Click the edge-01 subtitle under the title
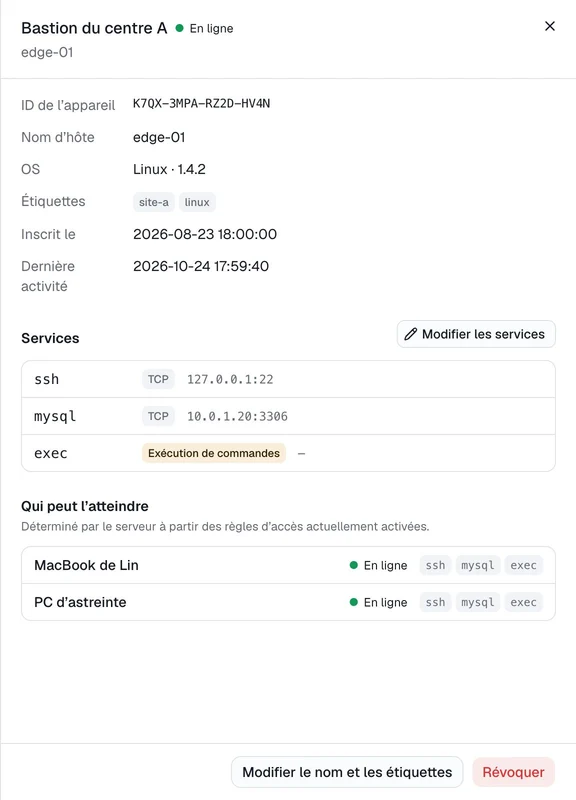The image size is (576, 800). tap(47, 53)
